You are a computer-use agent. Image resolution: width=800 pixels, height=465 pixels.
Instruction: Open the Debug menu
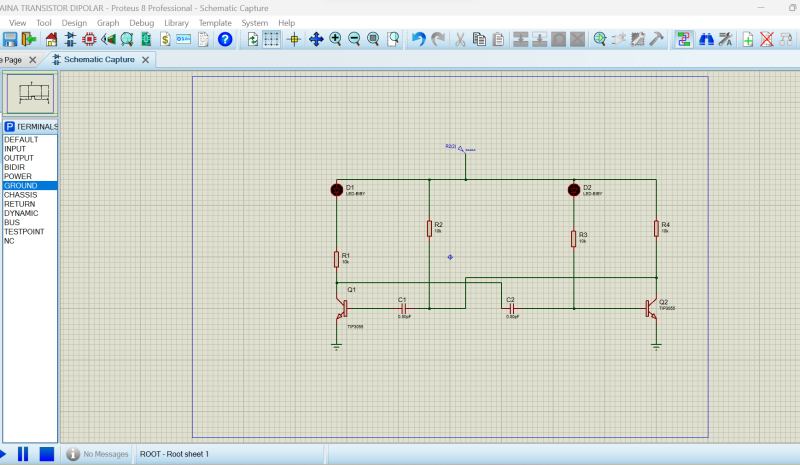(x=142, y=22)
